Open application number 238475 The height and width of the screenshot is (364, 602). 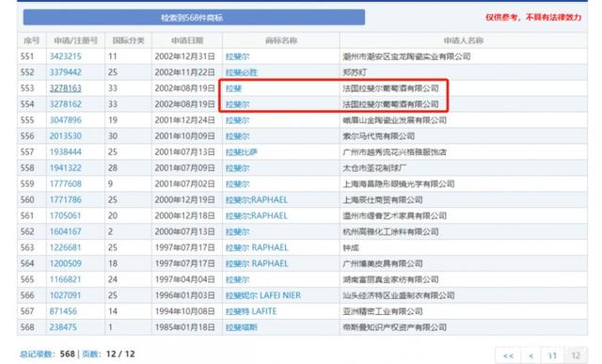click(63, 327)
